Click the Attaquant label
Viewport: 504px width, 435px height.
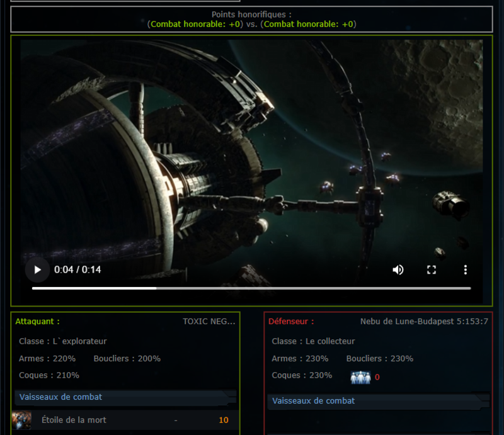(x=37, y=321)
